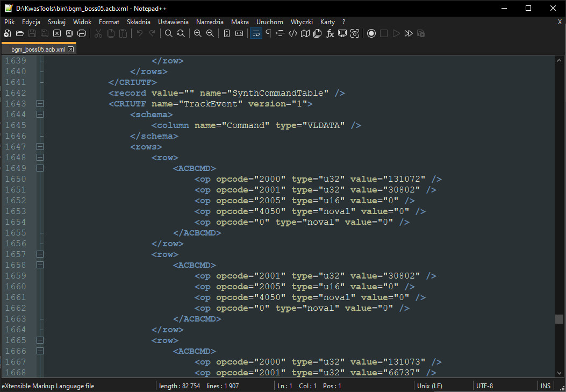
Task: Open the Wtyczki menu
Action: [x=302, y=22]
